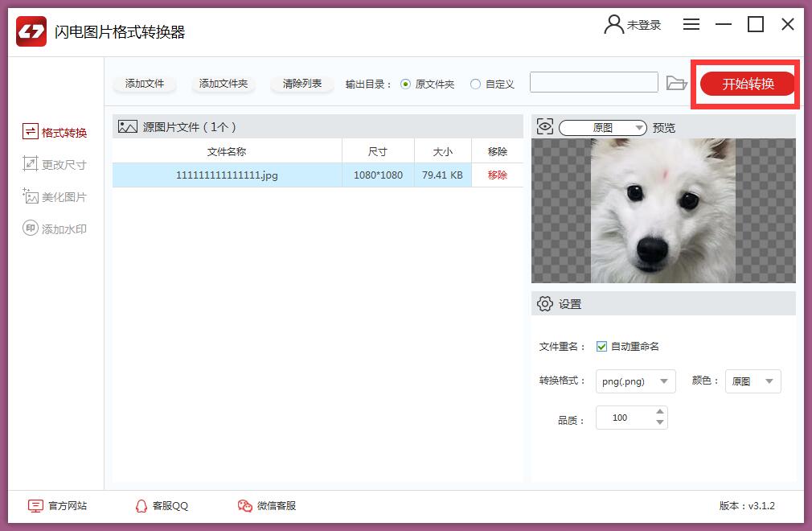
Task: Increase quality with the up arrow
Action: coord(659,412)
